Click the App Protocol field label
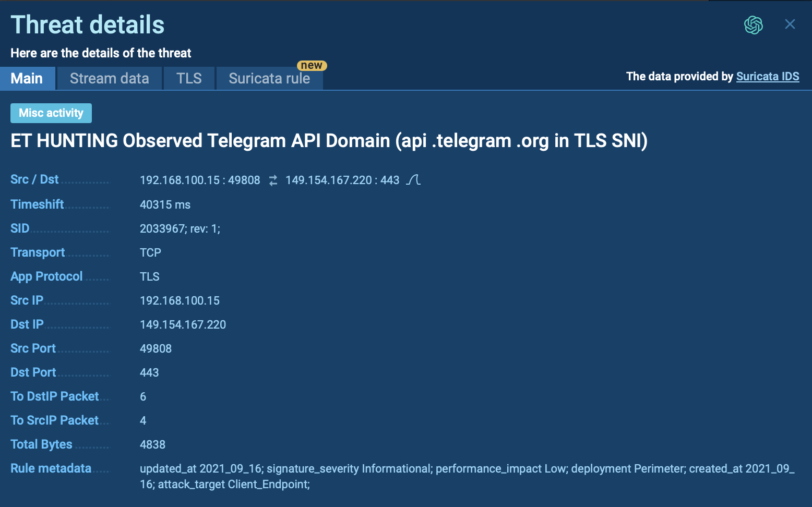Image resolution: width=812 pixels, height=507 pixels. tap(46, 276)
